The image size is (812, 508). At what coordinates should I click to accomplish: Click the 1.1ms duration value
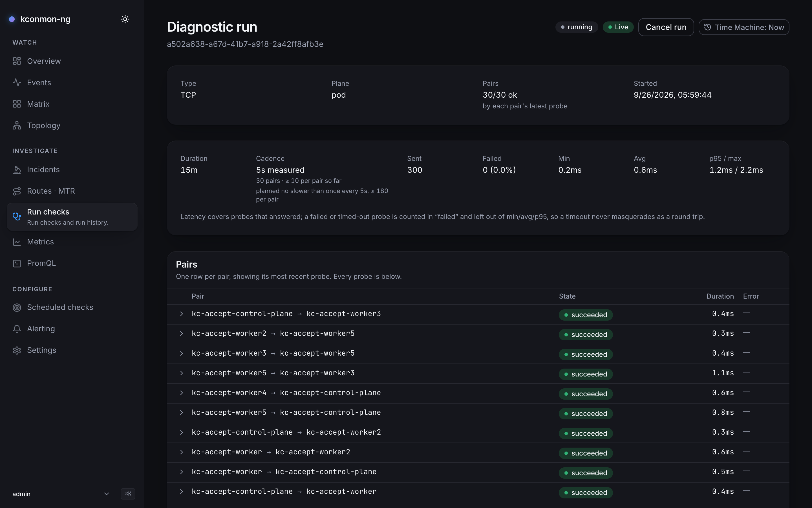723,373
